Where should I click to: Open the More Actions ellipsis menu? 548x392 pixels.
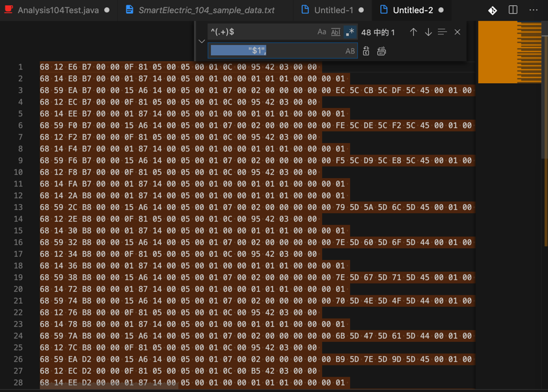(x=533, y=10)
